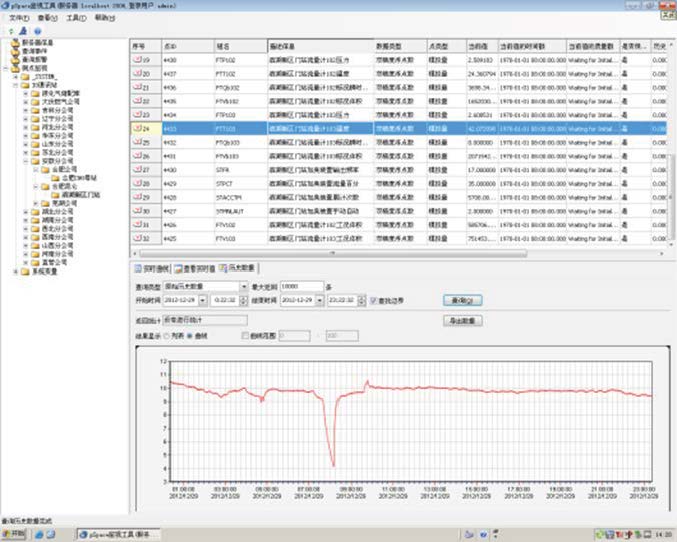Viewport: 677px width, 542px height.
Task: Expand the _SYSTEM_ tree node
Action: 14,75
